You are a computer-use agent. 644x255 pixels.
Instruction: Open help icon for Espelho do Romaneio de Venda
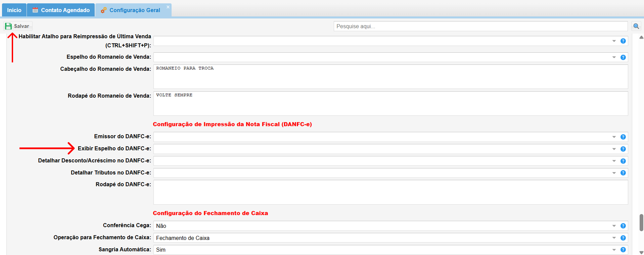(623, 57)
